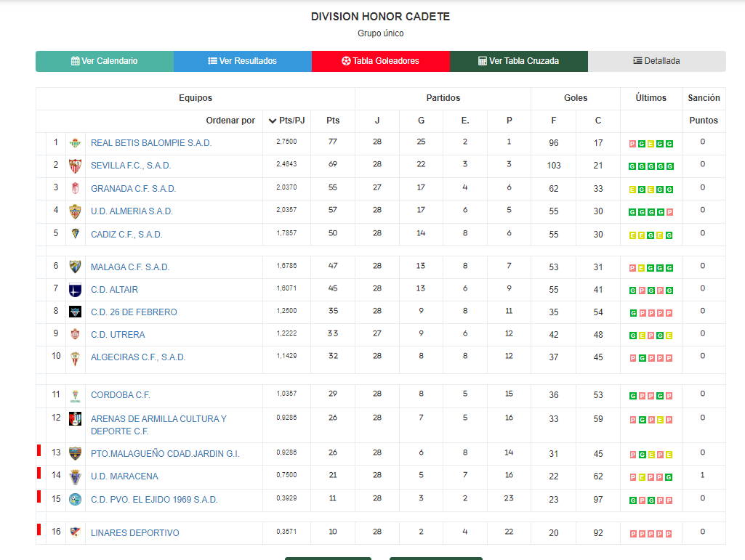
Task: Open the Ver Resultados tab
Action: click(243, 61)
